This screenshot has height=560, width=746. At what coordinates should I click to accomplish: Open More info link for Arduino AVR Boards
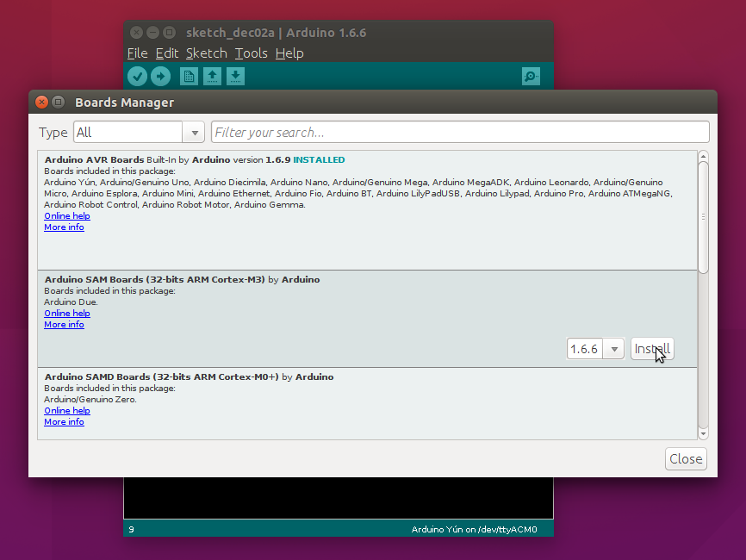(x=65, y=227)
